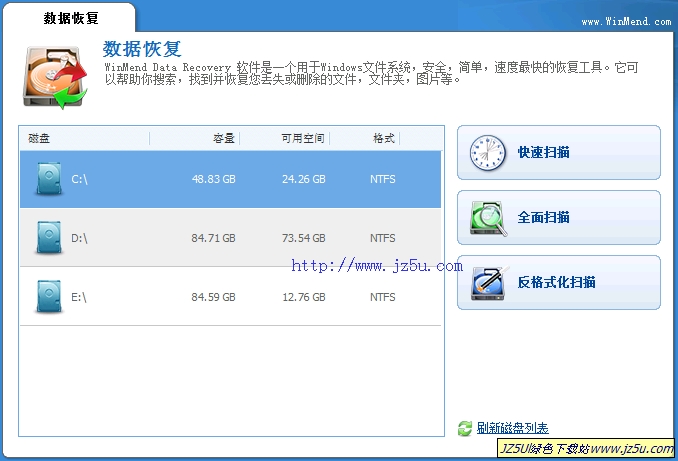The height and width of the screenshot is (461, 678).
Task: Start 快速扫描 quick scan
Action: pyautogui.click(x=559, y=153)
